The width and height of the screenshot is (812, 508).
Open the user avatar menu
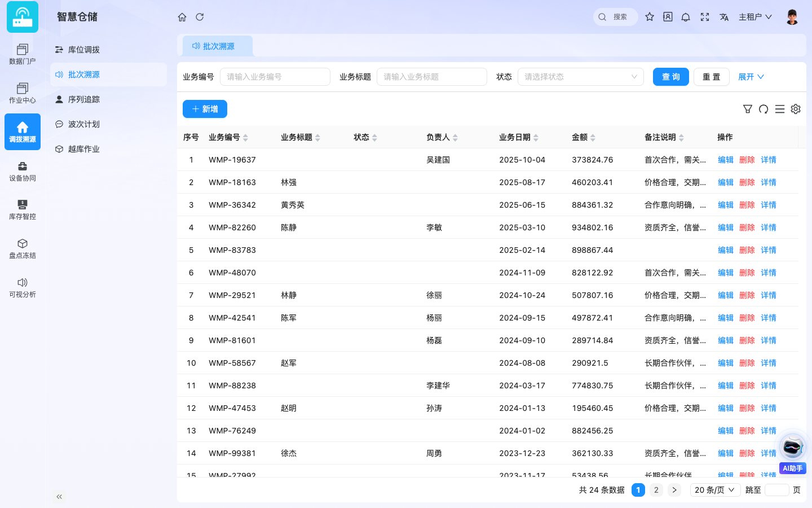[792, 17]
